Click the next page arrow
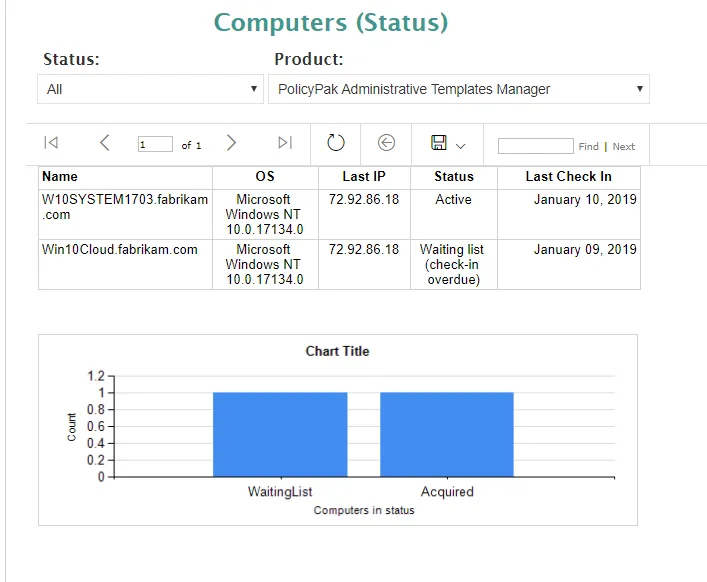This screenshot has height=582, width=707. [x=231, y=144]
